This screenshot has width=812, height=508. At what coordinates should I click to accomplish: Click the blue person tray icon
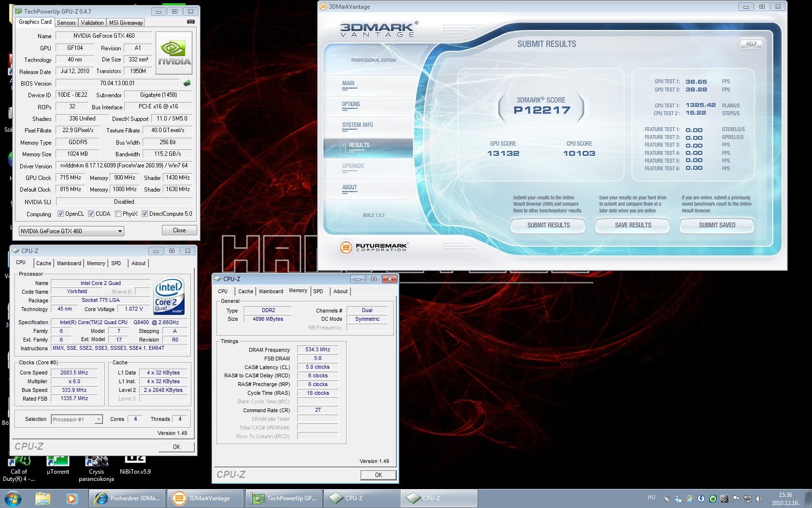pyautogui.click(x=678, y=499)
